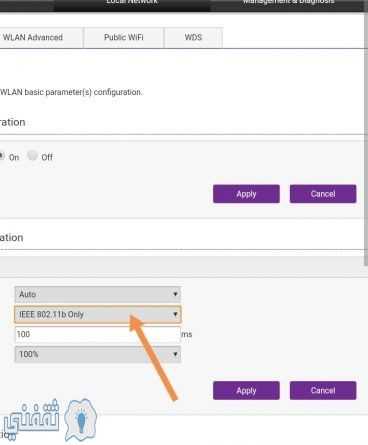This screenshot has height=445, width=368.
Task: Click the lightbulb watermark logo icon
Action: [x=81, y=420]
